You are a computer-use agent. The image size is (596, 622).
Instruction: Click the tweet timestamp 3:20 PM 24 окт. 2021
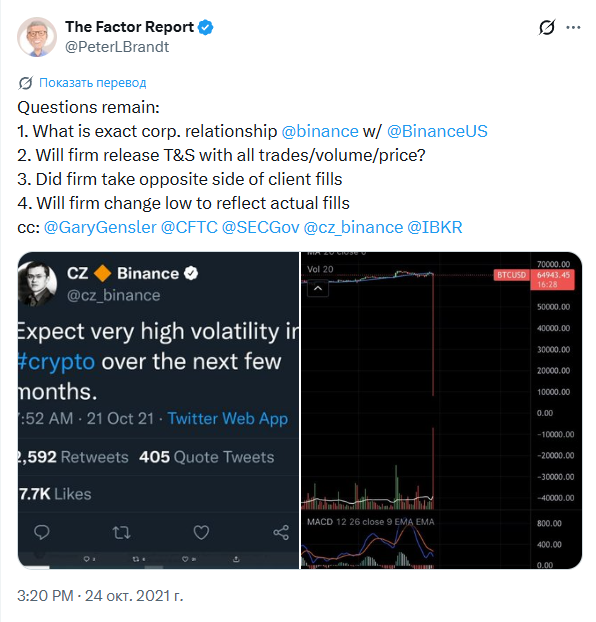(100, 596)
